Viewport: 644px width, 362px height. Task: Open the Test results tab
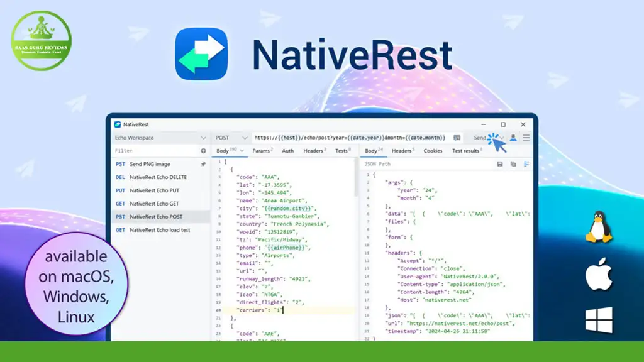[467, 151]
